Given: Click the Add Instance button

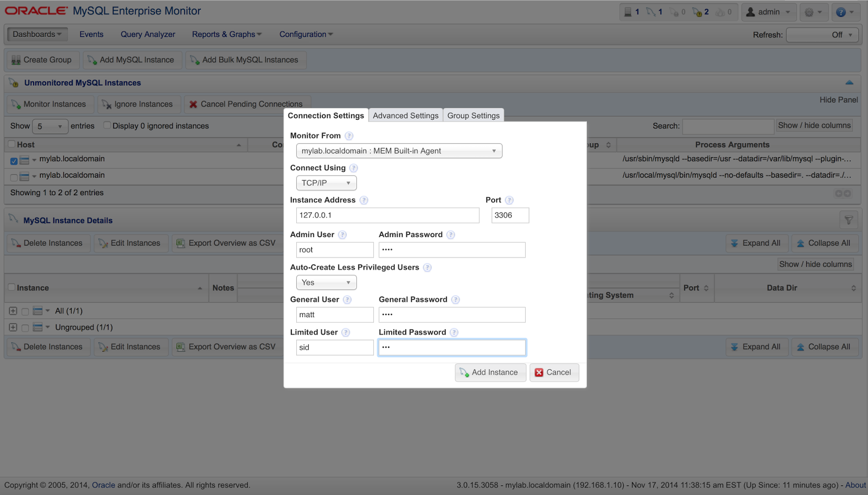Looking at the screenshot, I should tap(490, 372).
